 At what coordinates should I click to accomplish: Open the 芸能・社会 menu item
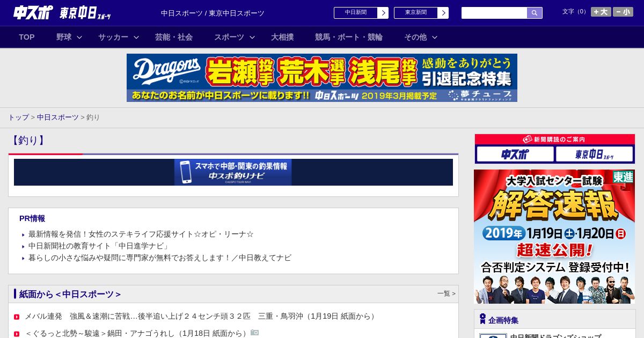click(x=174, y=37)
